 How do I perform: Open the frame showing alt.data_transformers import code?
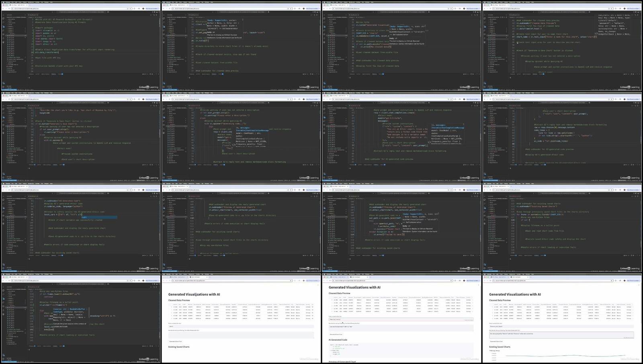(80, 45)
